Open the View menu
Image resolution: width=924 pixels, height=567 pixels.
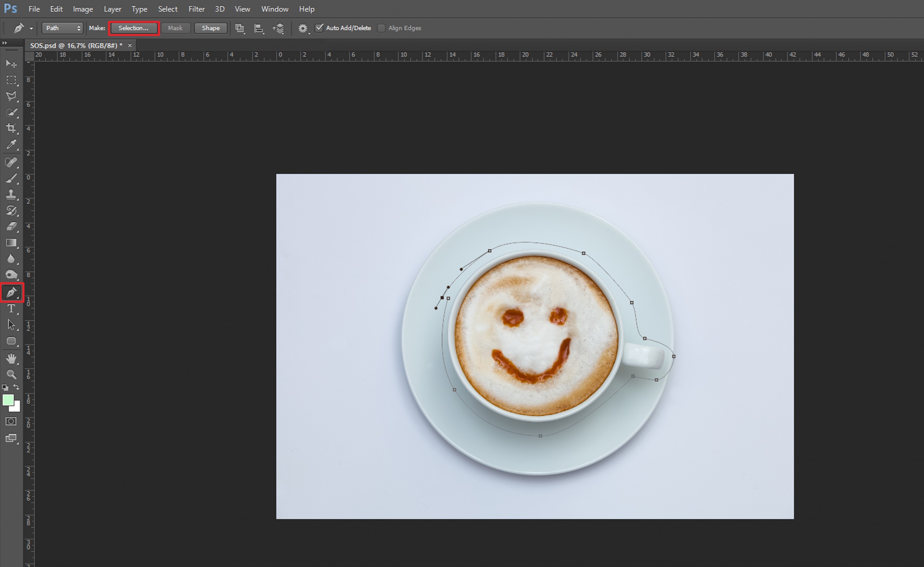click(x=242, y=9)
